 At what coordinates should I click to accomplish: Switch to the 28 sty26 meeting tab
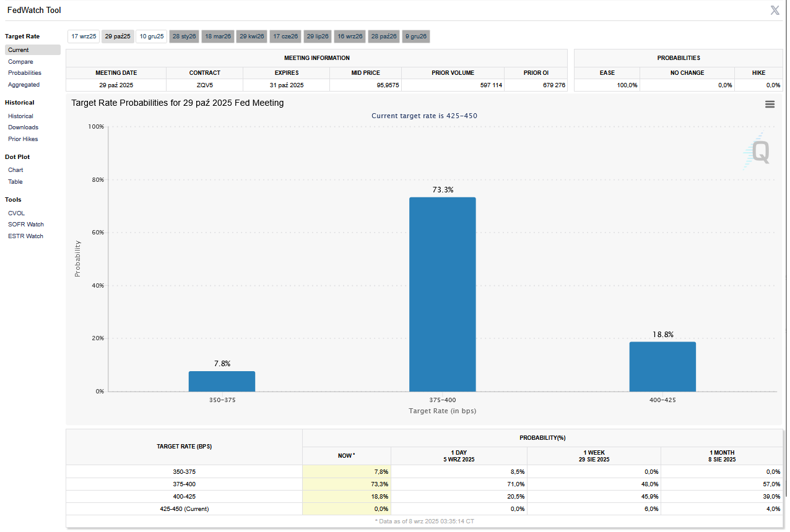point(184,36)
